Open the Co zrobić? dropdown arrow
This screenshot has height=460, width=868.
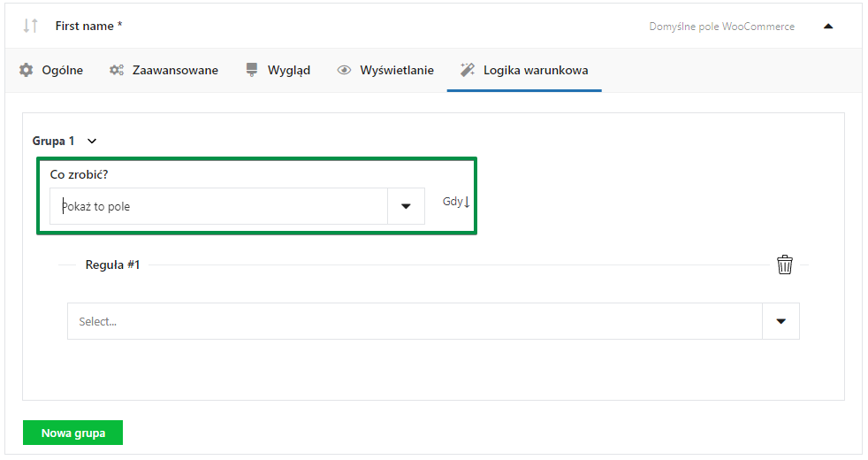406,206
